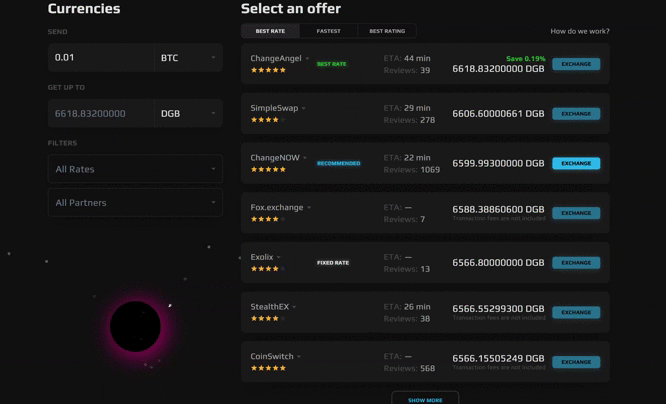Click Exchange button for CoinSwitch offer
The width and height of the screenshot is (666, 404).
point(576,362)
